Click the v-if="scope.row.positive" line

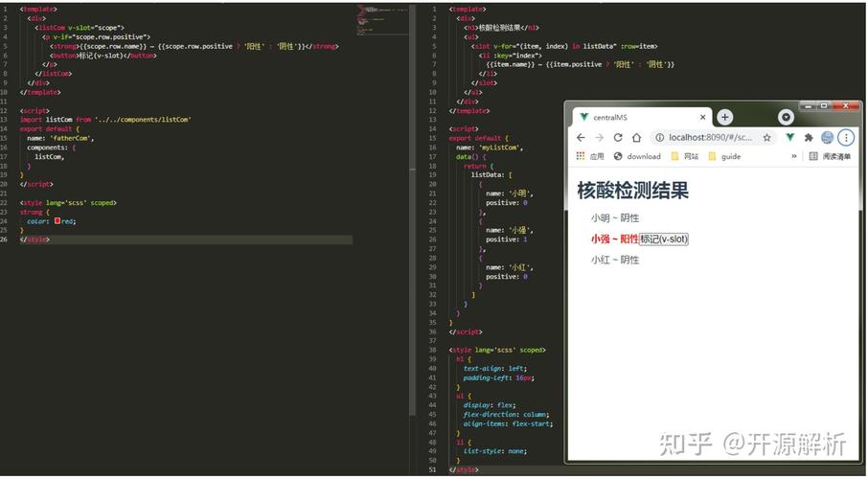[97, 36]
